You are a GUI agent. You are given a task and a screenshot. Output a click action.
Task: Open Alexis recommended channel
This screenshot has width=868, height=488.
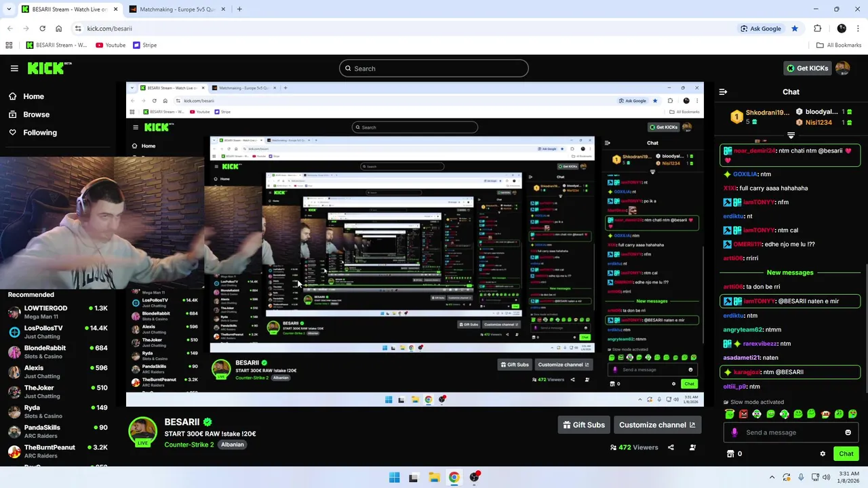(x=58, y=372)
